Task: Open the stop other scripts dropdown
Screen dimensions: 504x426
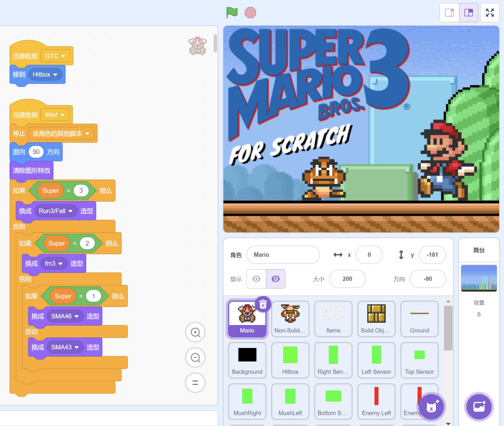Action: coord(61,133)
